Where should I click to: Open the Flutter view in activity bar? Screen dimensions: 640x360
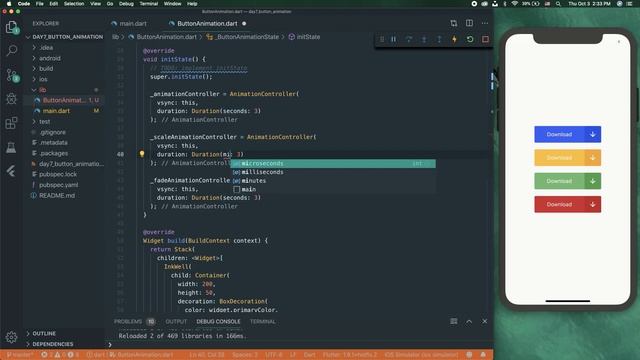(x=11, y=171)
